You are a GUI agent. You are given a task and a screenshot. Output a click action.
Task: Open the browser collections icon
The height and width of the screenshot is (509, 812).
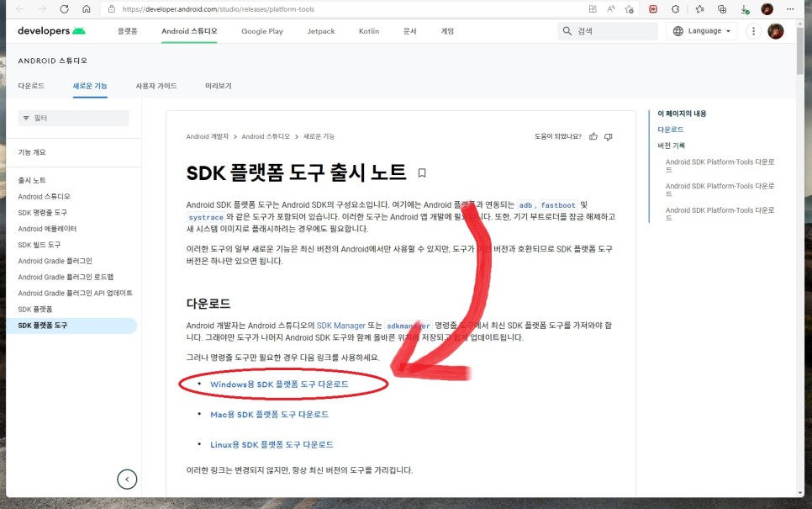(x=722, y=8)
